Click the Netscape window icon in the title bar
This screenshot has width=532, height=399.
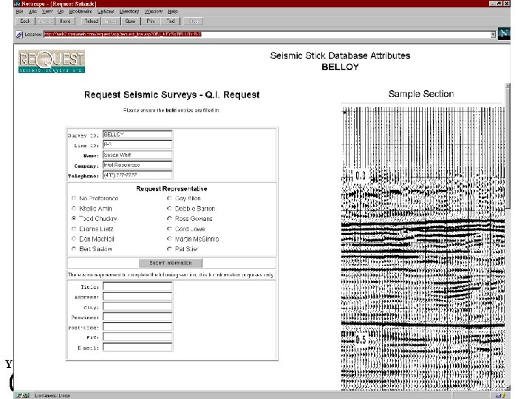(17, 4)
